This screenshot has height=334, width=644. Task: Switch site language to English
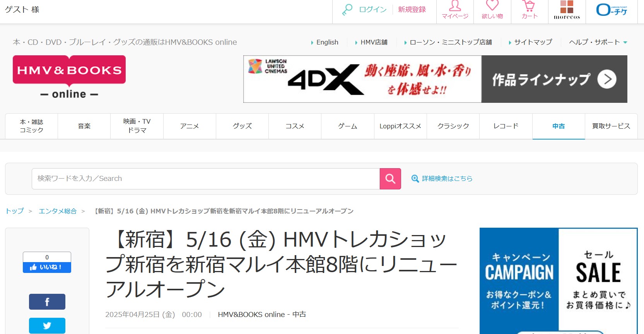(327, 42)
